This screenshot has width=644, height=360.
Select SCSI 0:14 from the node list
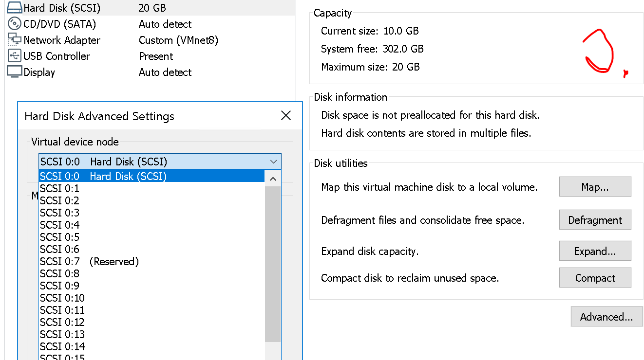tap(62, 347)
